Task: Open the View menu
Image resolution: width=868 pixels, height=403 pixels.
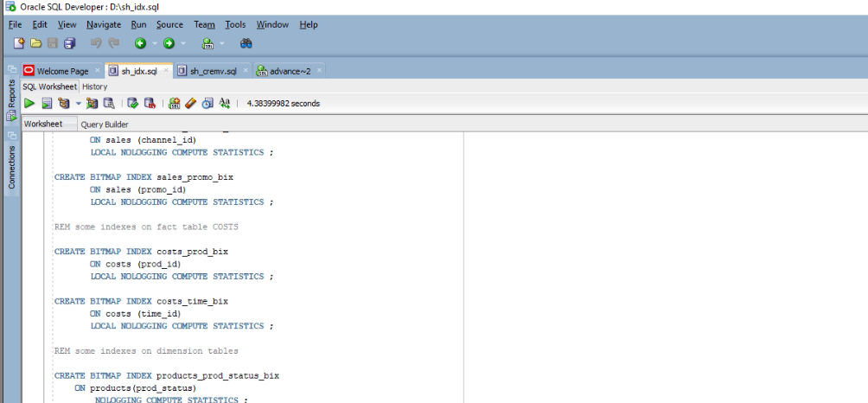Action: coord(67,24)
